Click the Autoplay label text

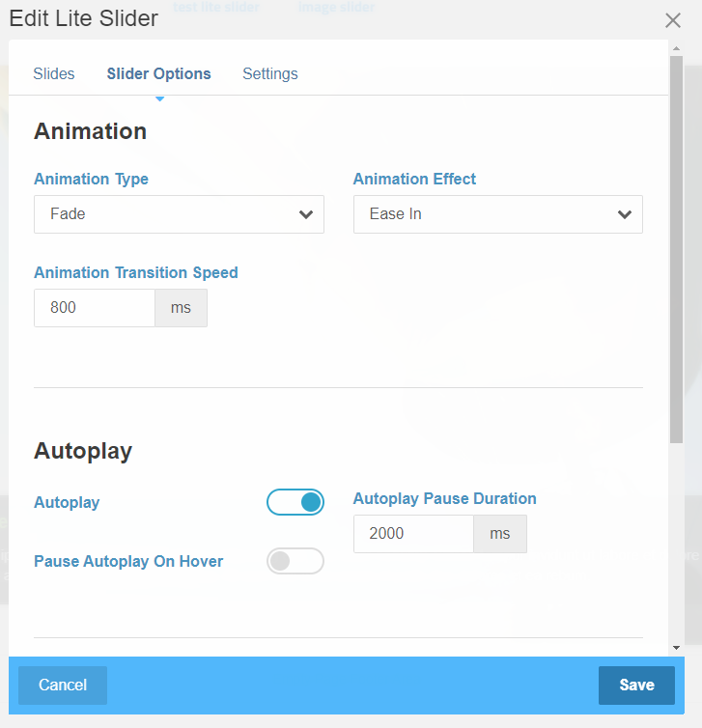pos(67,502)
